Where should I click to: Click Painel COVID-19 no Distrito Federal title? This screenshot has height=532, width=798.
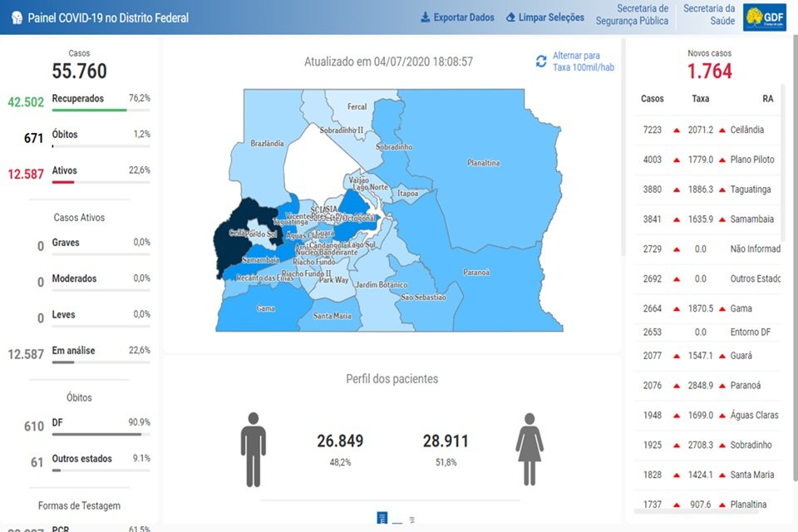pos(108,17)
